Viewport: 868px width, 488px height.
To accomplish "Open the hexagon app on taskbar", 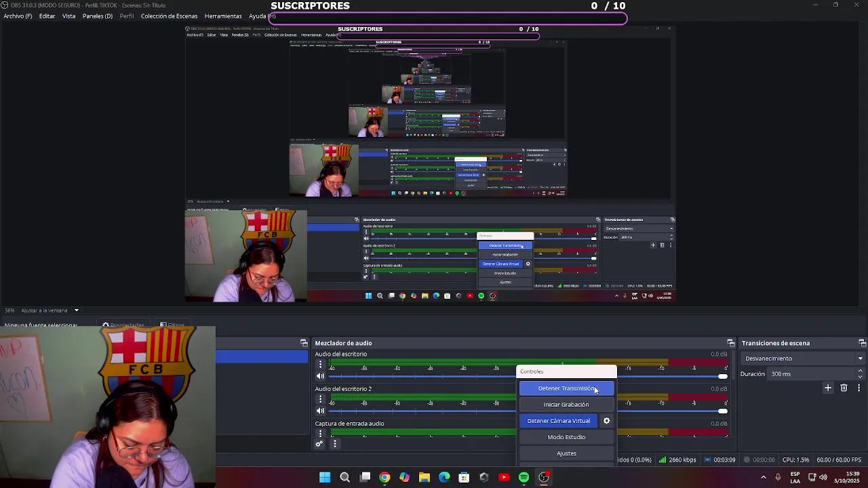I will point(484,477).
